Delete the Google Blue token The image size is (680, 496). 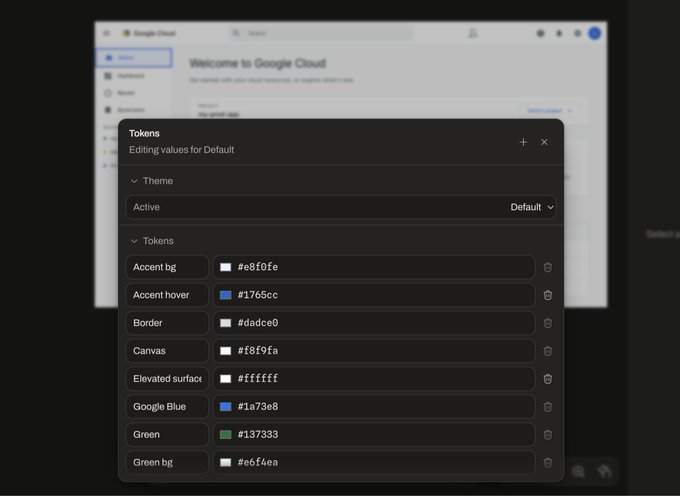pos(548,407)
